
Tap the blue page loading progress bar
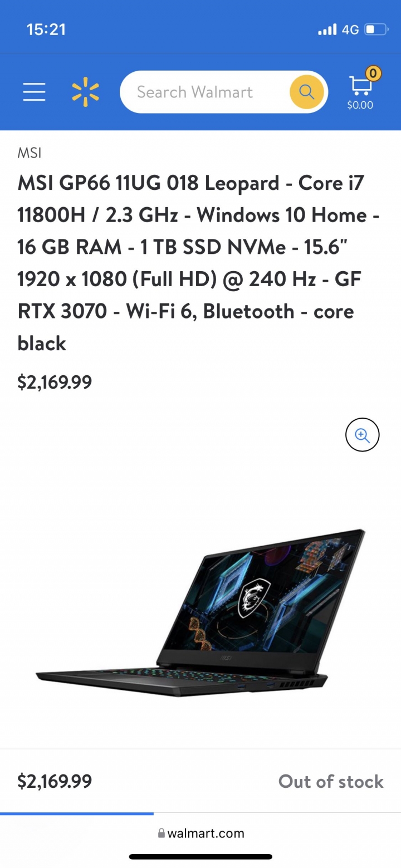(x=77, y=813)
